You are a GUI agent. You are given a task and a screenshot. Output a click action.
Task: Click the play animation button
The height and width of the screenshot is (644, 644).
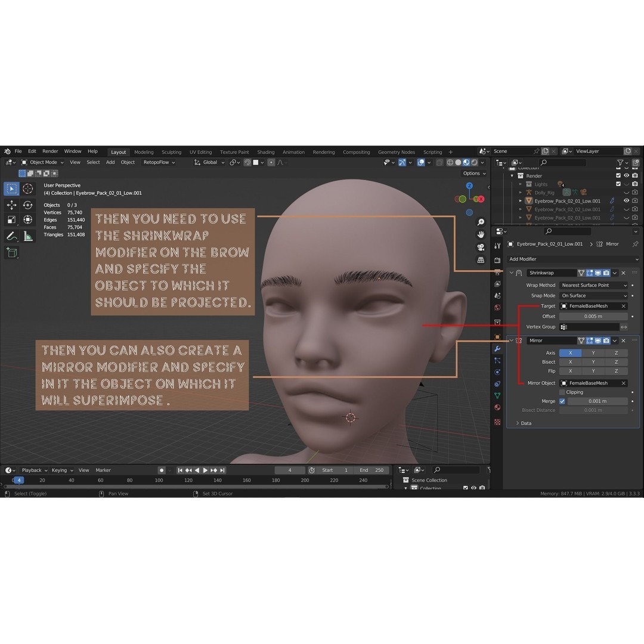(x=205, y=470)
